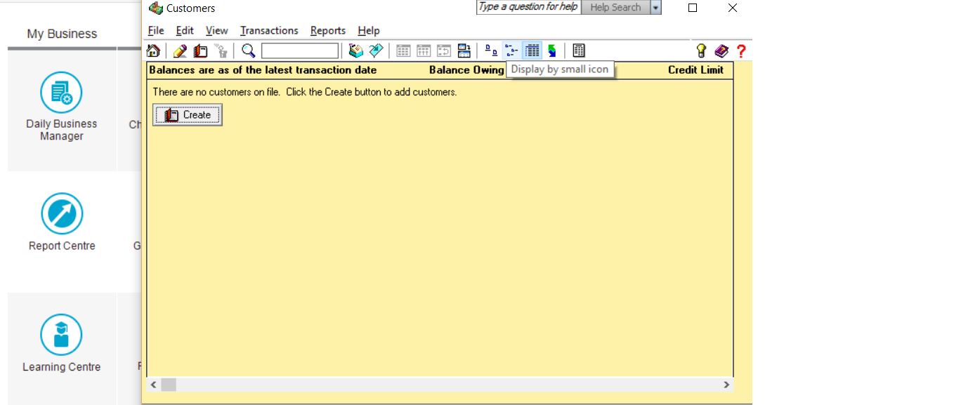
Task: Select the My Business tab
Action: click(62, 34)
